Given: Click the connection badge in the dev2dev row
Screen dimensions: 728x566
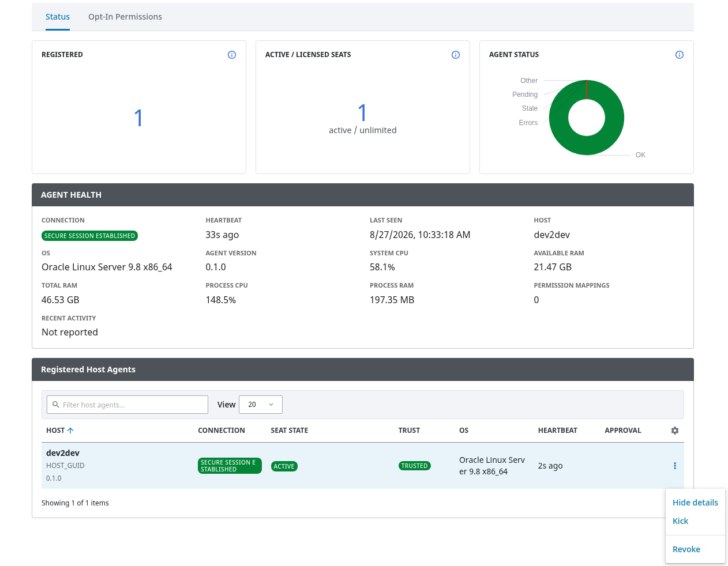Looking at the screenshot, I should [230, 466].
